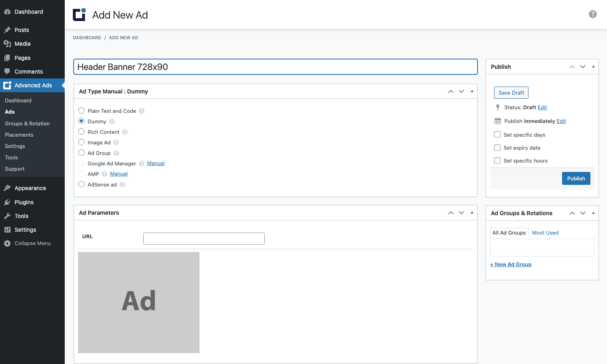607x364 pixels.
Task: Collapse the Ad Parameters panel
Action: 472,213
